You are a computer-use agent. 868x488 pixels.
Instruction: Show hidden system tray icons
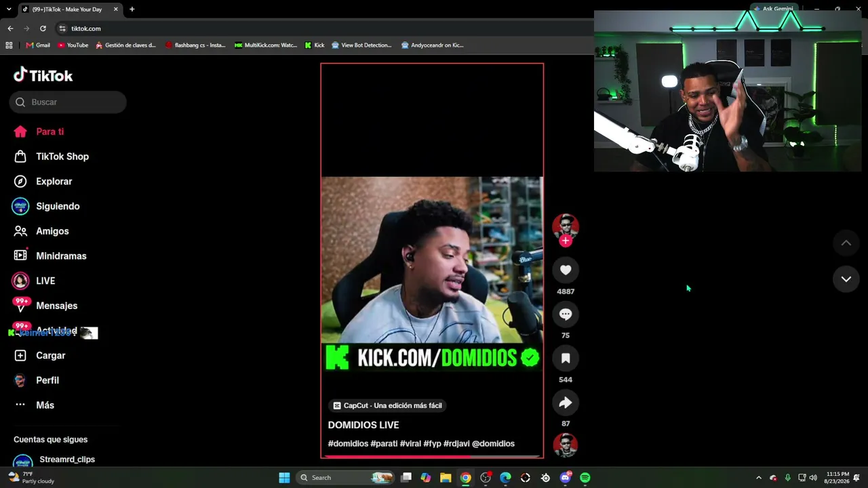tap(759, 478)
